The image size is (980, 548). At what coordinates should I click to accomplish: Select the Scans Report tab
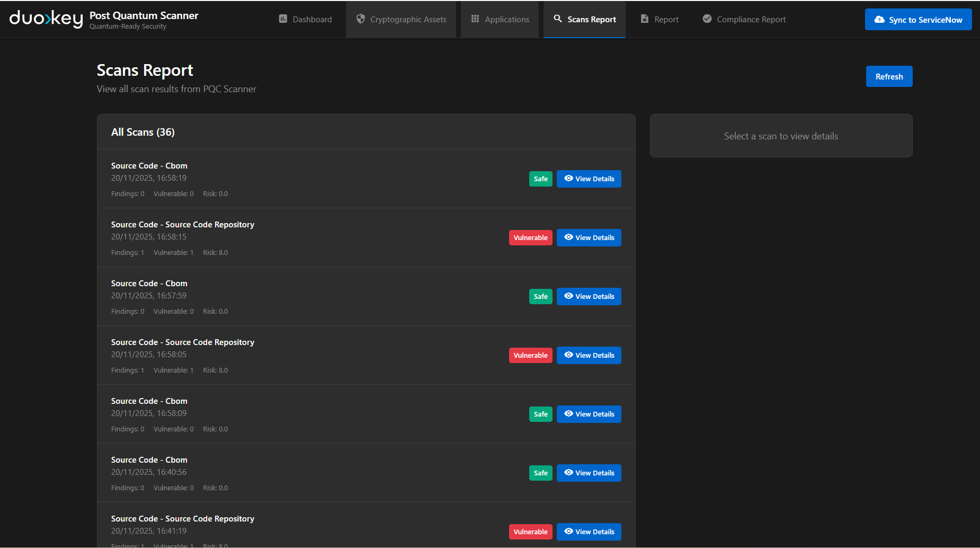(584, 19)
